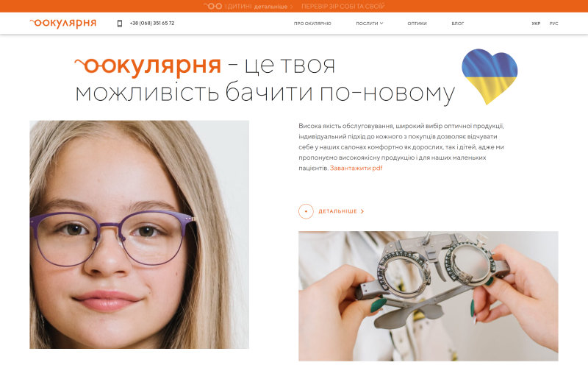The height and width of the screenshot is (368, 588).
Task: Click the Ukrainian flag heart image
Action: click(490, 77)
